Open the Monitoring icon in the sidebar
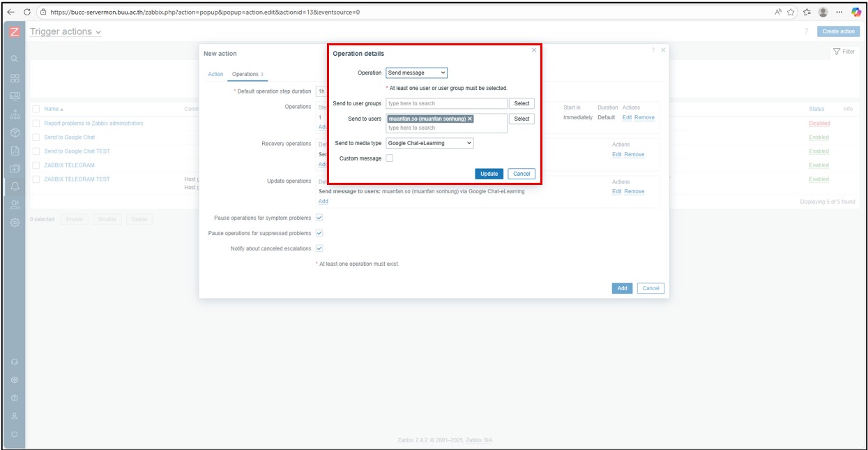 15,96
